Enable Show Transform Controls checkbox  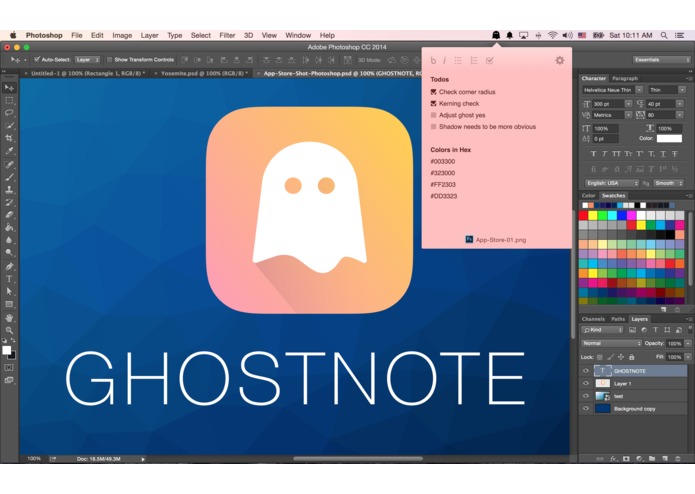point(109,59)
